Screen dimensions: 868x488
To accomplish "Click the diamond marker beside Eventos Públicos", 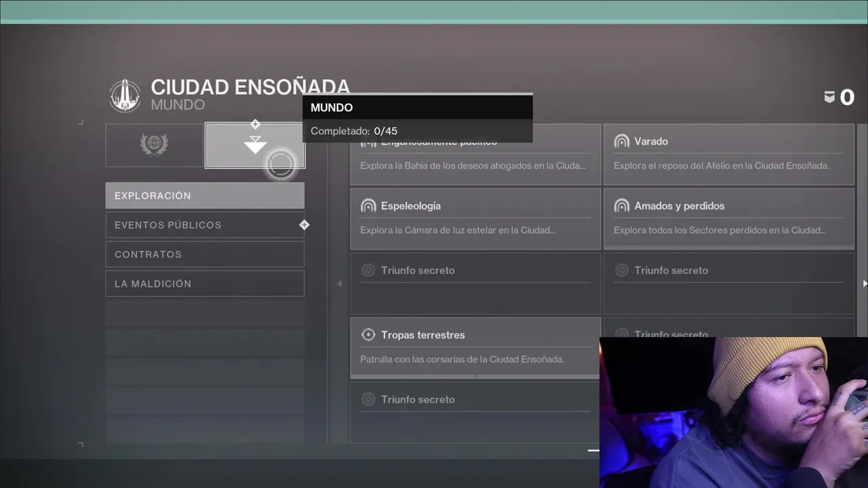I will coord(304,225).
